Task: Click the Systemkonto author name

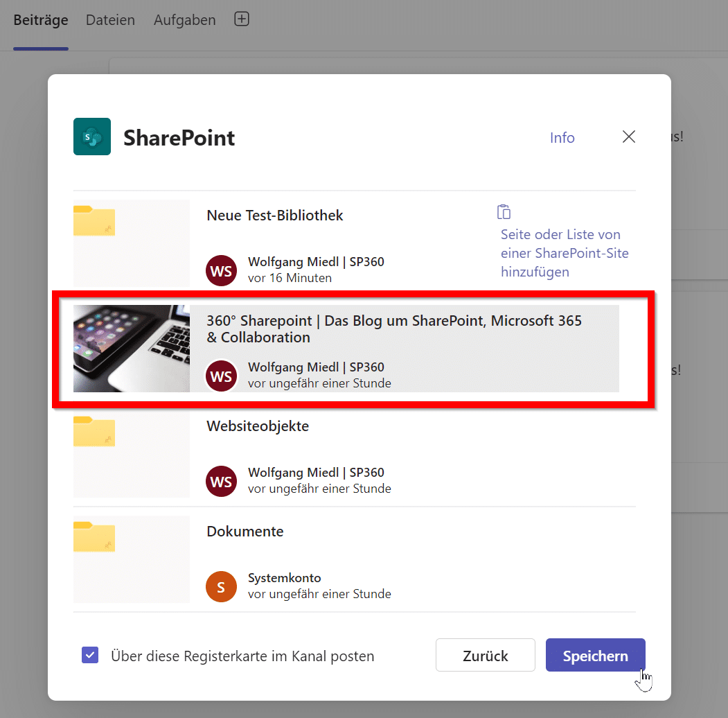Action: (x=285, y=578)
